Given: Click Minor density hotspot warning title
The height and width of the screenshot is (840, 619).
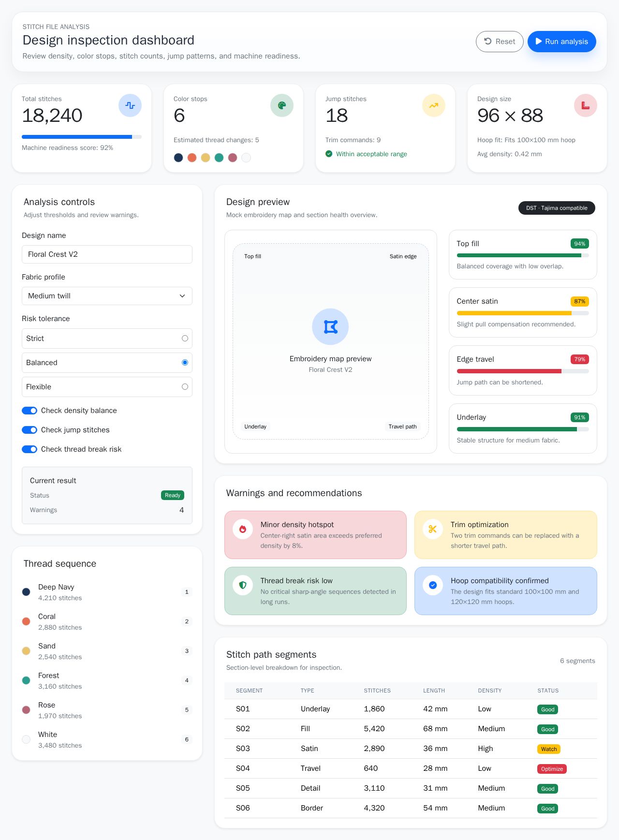Looking at the screenshot, I should 297,525.
